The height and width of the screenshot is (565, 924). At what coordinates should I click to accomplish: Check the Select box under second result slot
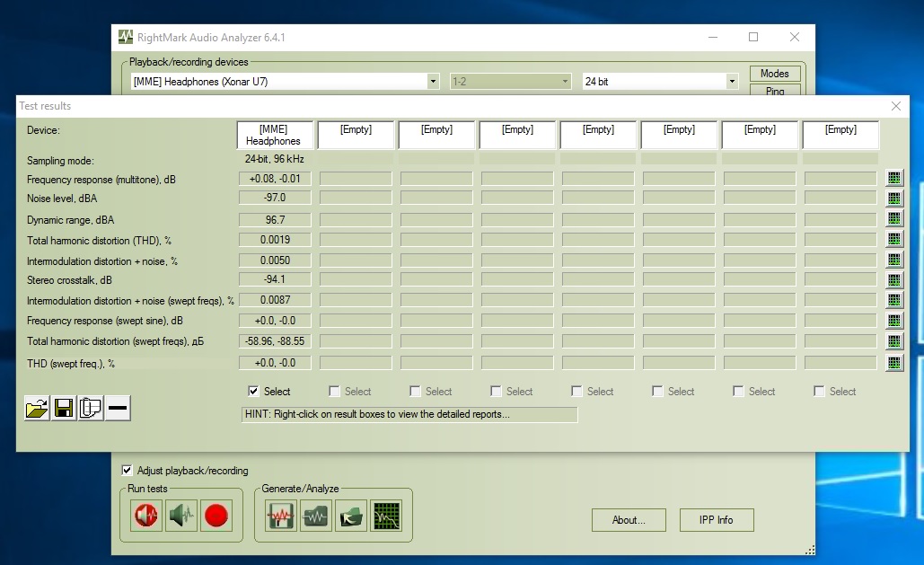pos(335,392)
